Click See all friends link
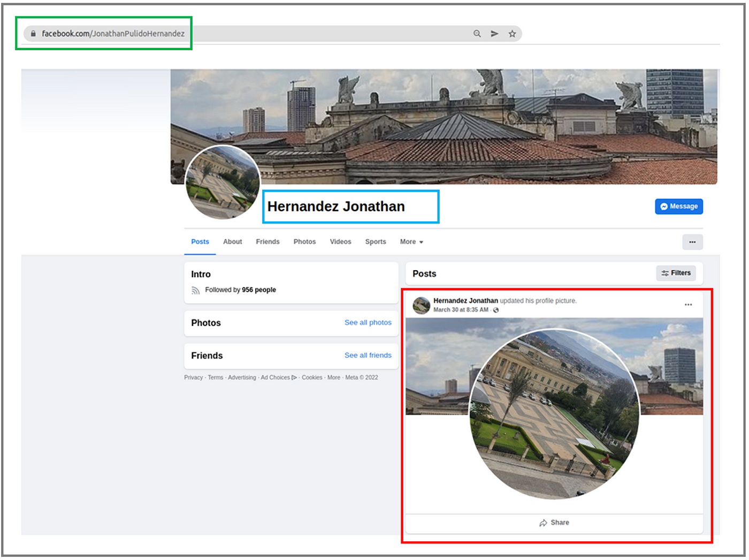 point(368,355)
